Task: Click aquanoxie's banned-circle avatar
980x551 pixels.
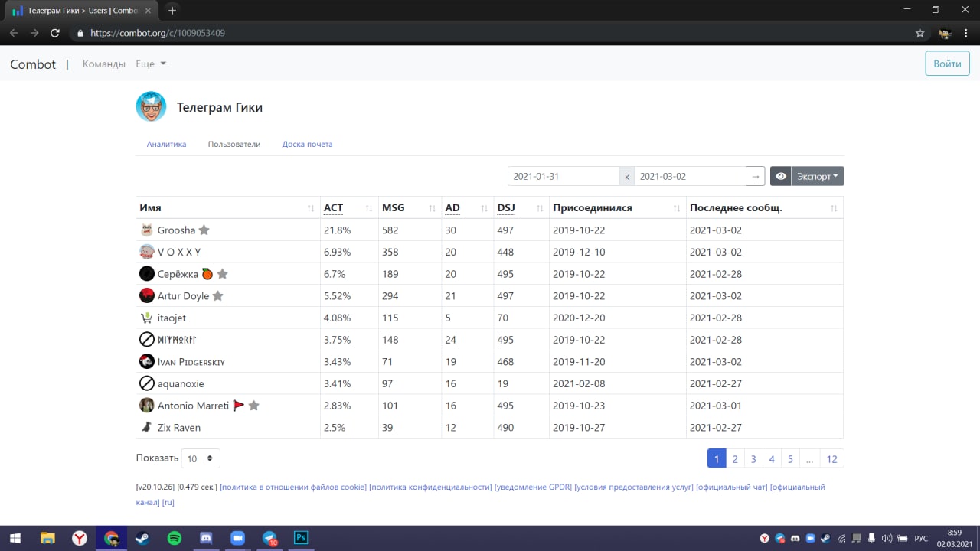Action: (x=147, y=383)
